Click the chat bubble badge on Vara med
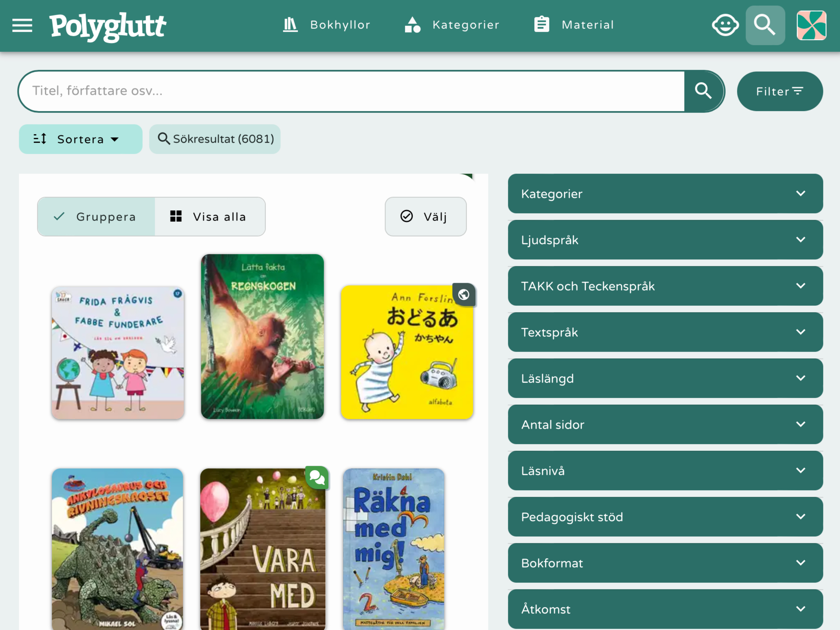 tap(317, 477)
